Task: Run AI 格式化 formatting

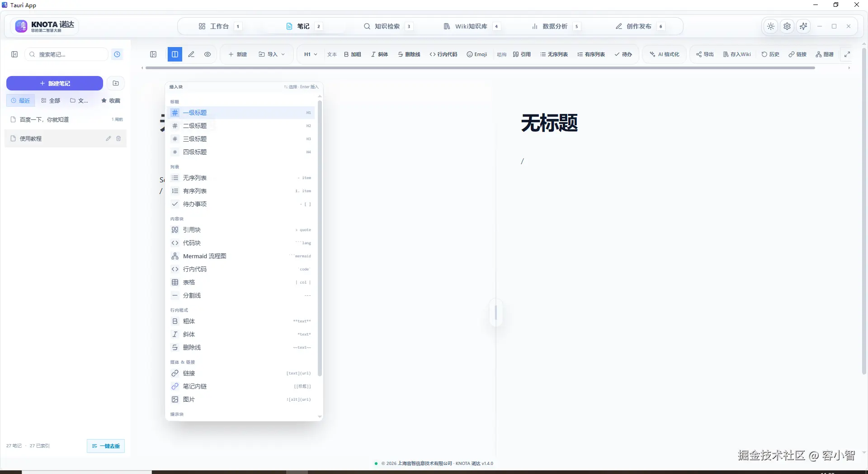Action: click(665, 54)
